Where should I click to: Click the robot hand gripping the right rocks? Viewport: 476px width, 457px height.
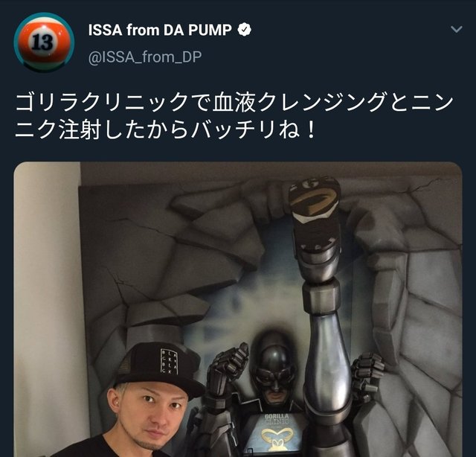[x=367, y=375]
